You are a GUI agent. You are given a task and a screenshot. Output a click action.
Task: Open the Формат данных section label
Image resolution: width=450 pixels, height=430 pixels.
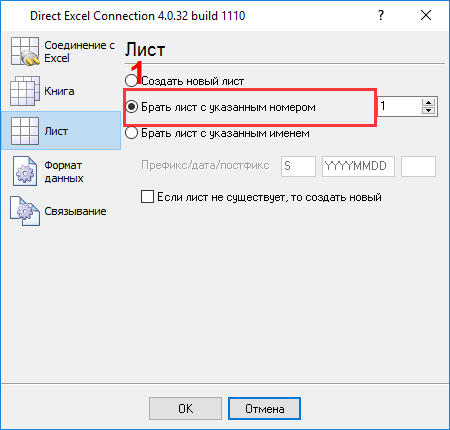pyautogui.click(x=64, y=171)
